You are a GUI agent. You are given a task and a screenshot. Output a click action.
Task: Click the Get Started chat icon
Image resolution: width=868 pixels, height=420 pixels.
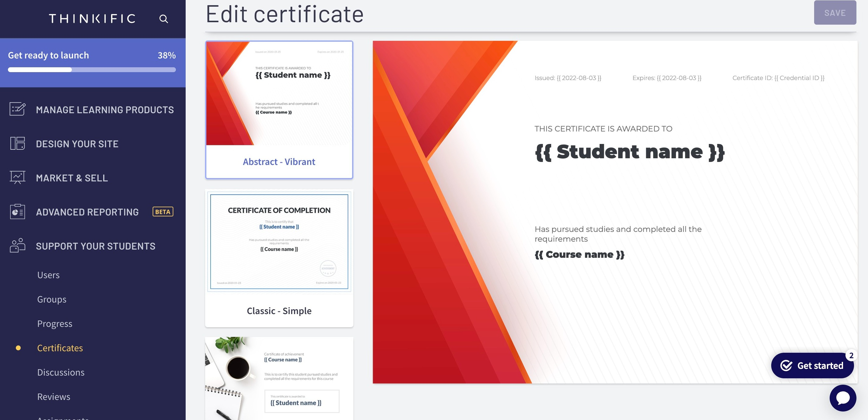(813, 364)
